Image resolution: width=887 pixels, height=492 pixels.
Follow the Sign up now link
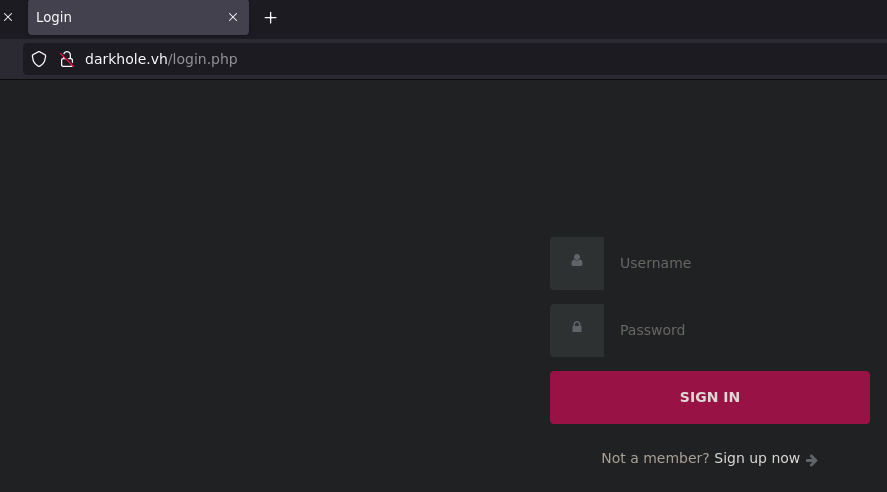756,458
